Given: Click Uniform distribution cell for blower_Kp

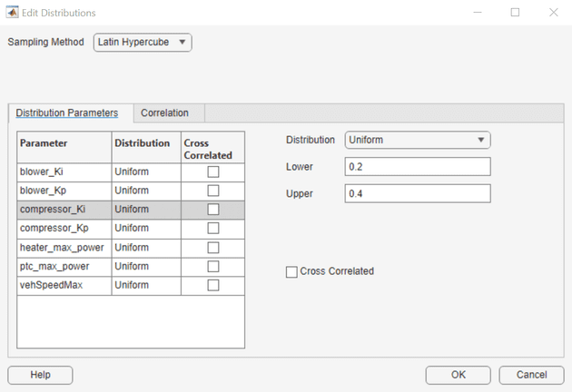Looking at the screenshot, I should pyautogui.click(x=146, y=191).
